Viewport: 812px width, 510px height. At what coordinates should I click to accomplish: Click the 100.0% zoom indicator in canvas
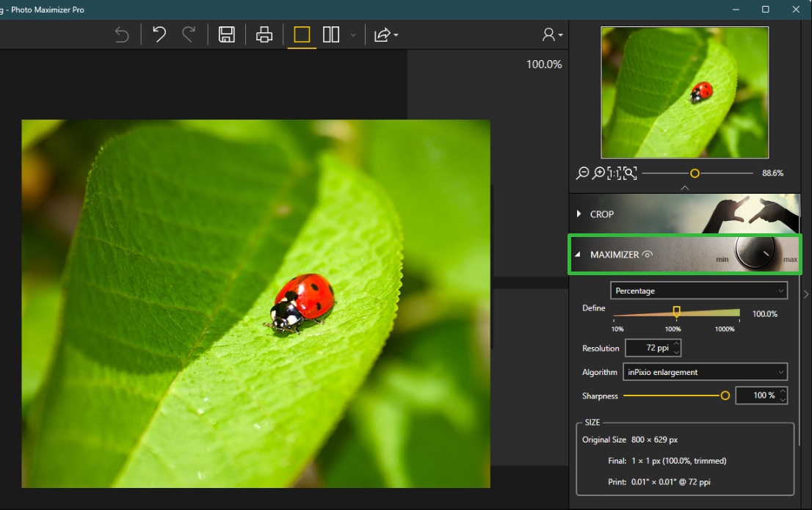pyautogui.click(x=544, y=64)
